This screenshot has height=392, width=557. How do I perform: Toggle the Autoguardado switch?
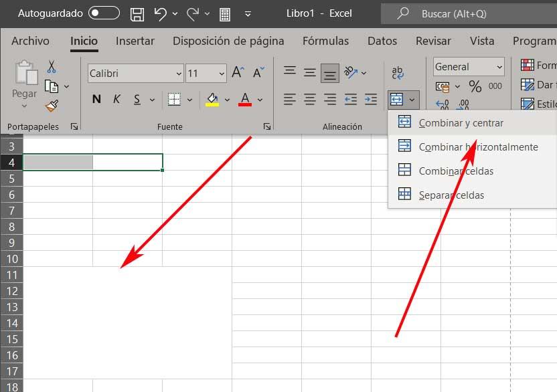pyautogui.click(x=104, y=13)
